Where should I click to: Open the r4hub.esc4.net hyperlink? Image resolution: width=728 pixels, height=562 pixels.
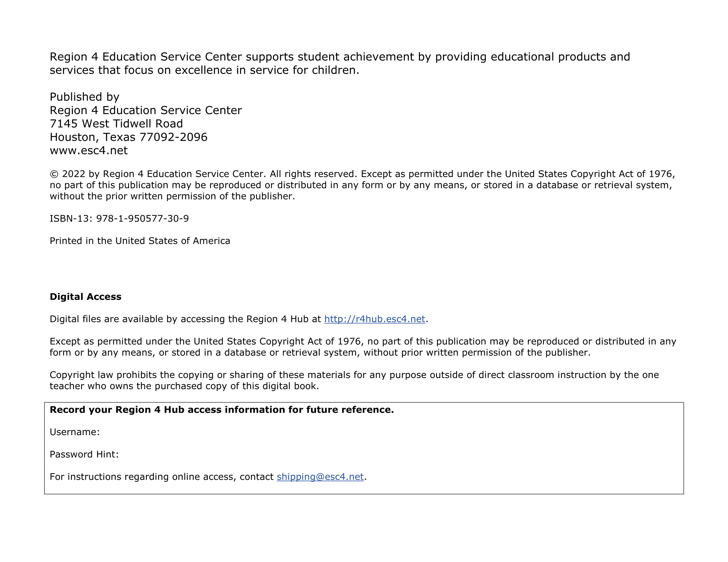374,319
